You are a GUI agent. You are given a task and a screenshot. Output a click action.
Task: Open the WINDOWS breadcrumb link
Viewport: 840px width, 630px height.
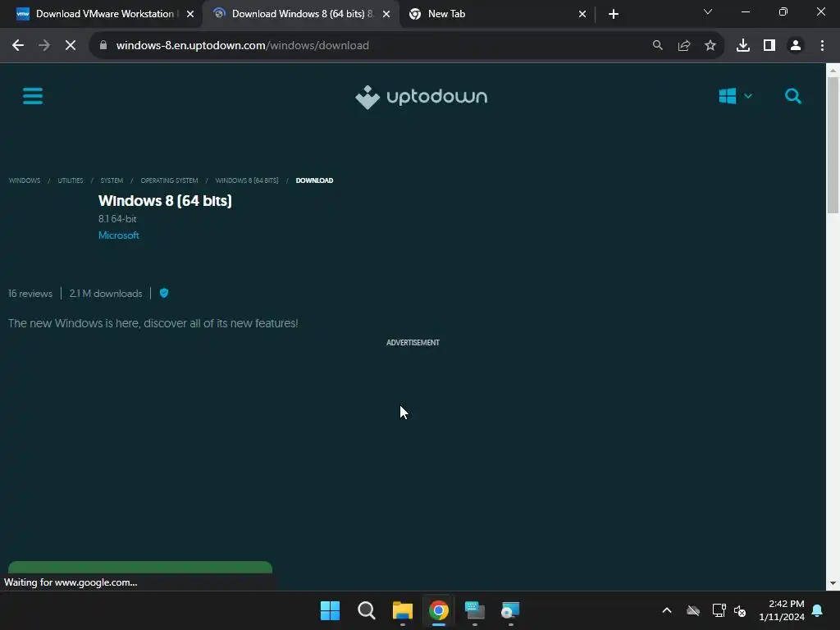25,180
